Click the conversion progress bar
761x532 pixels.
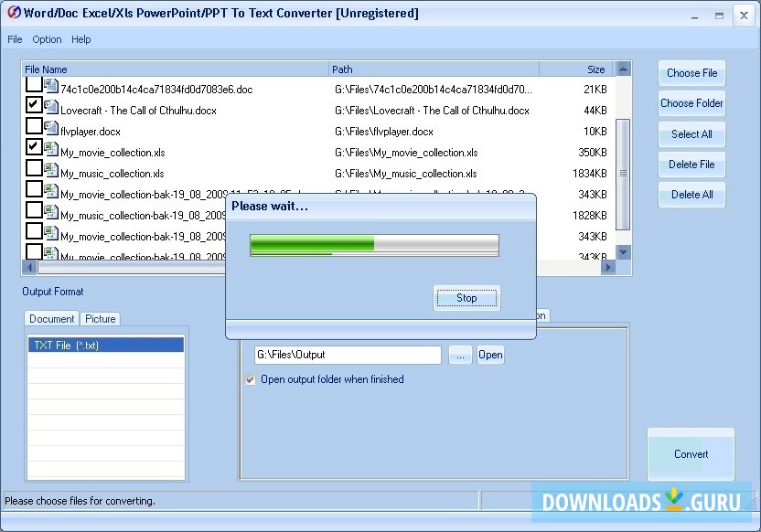point(374,244)
